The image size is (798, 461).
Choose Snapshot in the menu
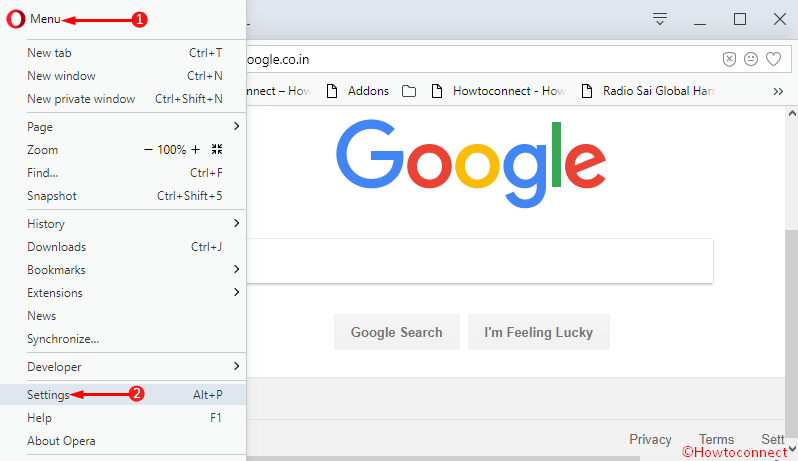click(x=123, y=196)
